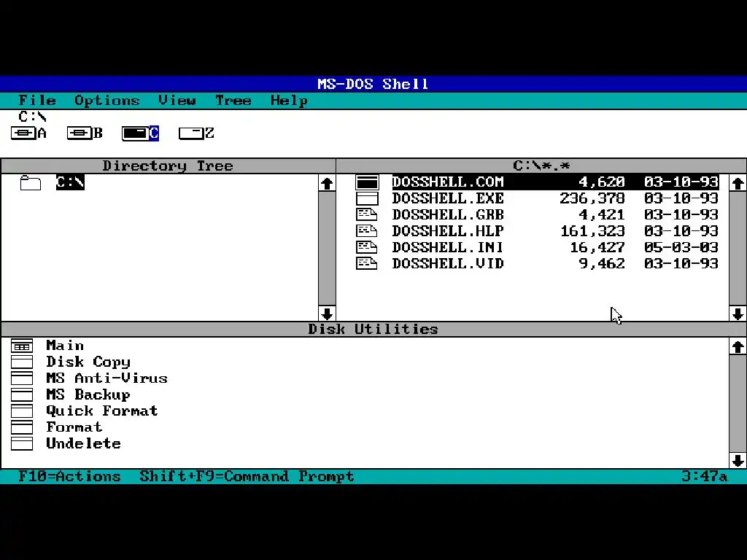
Task: Click Disk Utilities scrollbar up arrow
Action: 738,347
